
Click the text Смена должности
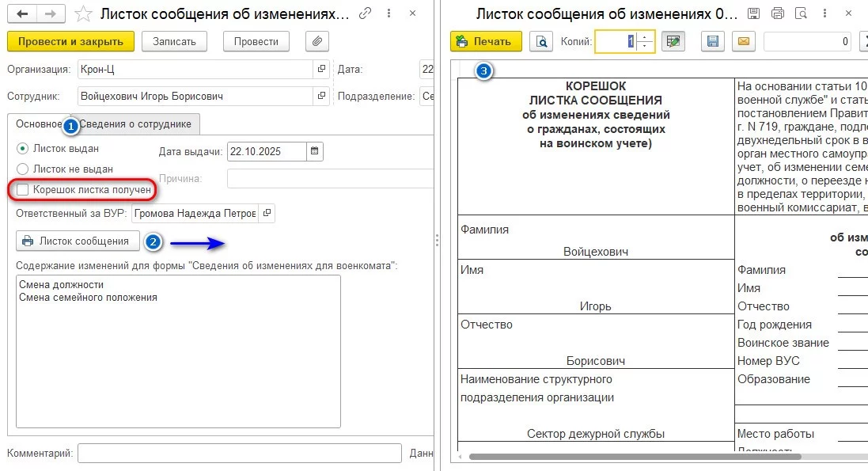[x=62, y=285]
